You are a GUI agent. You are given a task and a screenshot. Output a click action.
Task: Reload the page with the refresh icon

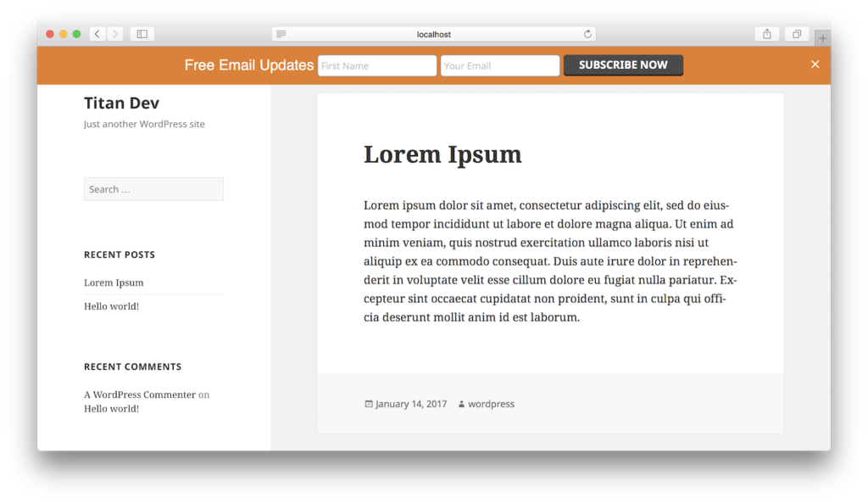[587, 34]
